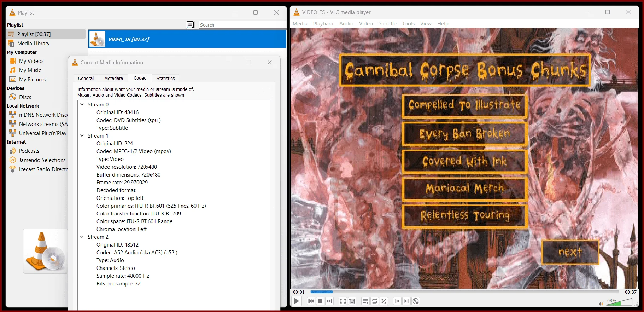Open Icecast Radio Directory
This screenshot has width=644, height=312.
tap(38, 169)
